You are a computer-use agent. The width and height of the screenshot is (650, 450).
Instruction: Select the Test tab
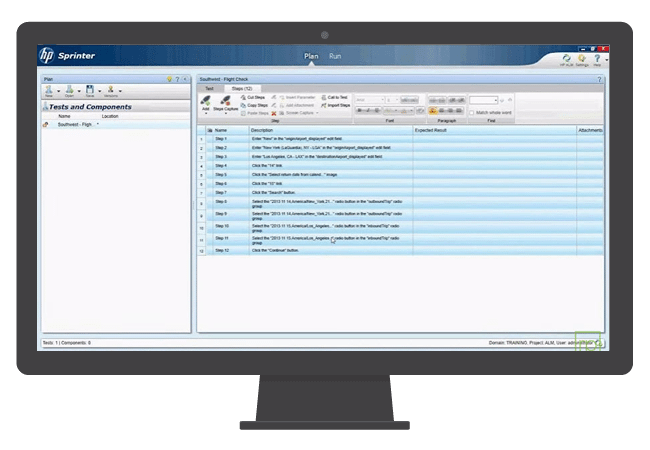coord(209,89)
